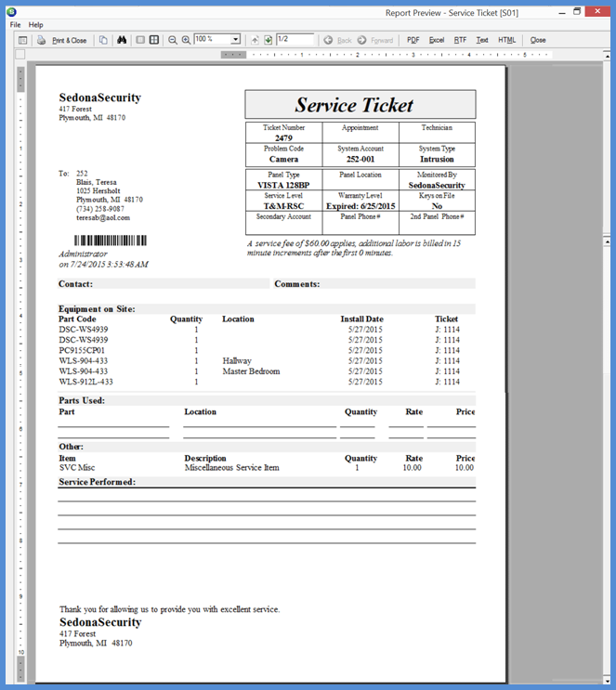Viewport: 616px width, 690px height.
Task: Click warranty level Expired: 6/25/2015
Action: [360, 206]
